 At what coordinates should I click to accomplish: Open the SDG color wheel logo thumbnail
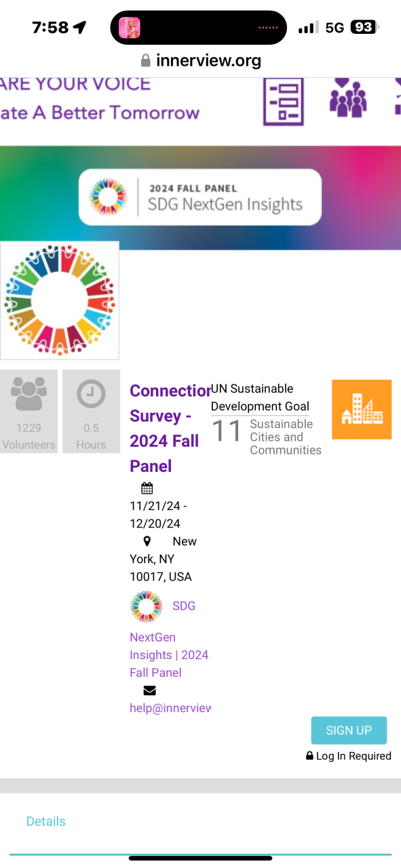[x=60, y=300]
